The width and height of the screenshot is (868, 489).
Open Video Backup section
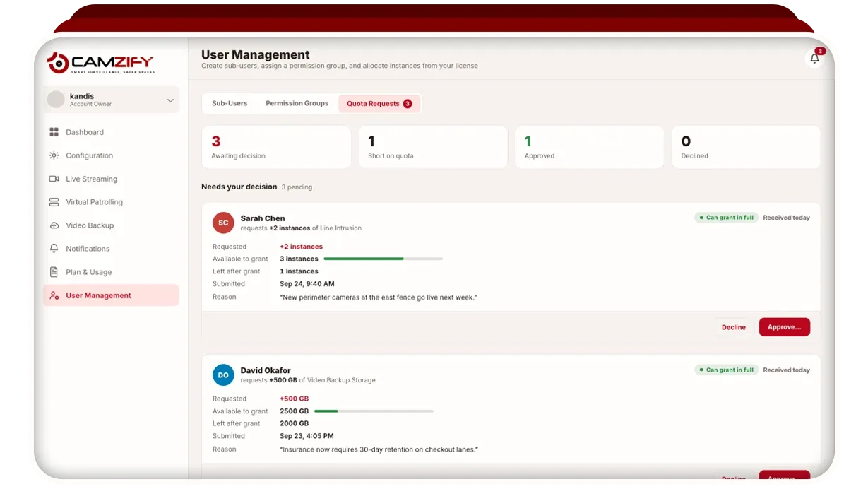point(111,225)
